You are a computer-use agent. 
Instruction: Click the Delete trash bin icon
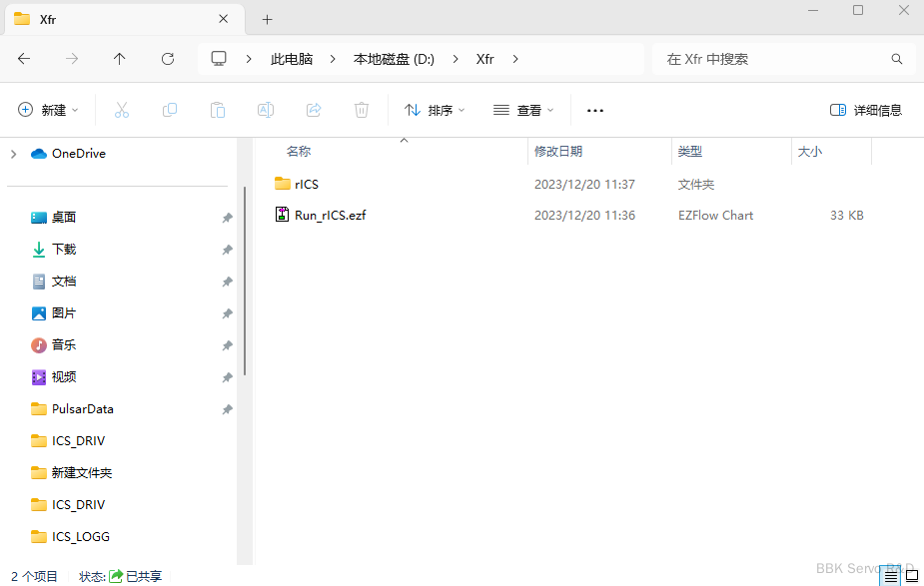point(362,110)
